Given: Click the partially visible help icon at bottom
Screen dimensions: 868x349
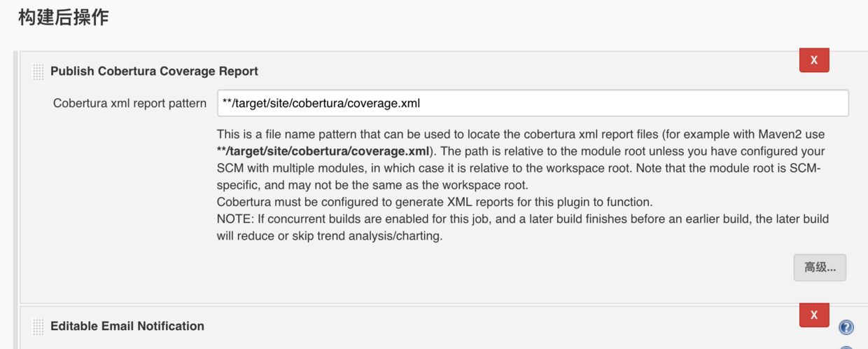Looking at the screenshot, I should click(x=846, y=347).
